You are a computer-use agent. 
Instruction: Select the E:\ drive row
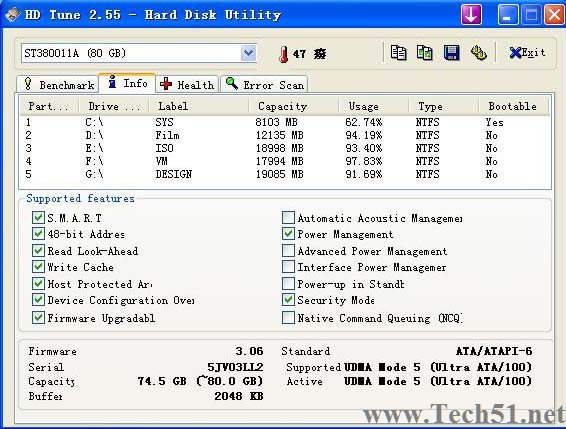[285, 148]
